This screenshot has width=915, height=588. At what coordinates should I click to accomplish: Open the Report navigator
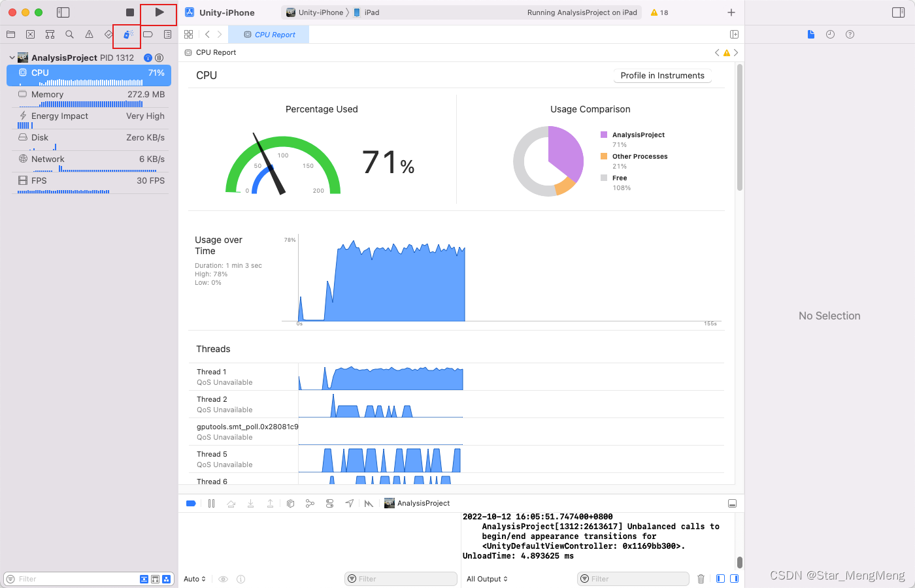point(168,35)
